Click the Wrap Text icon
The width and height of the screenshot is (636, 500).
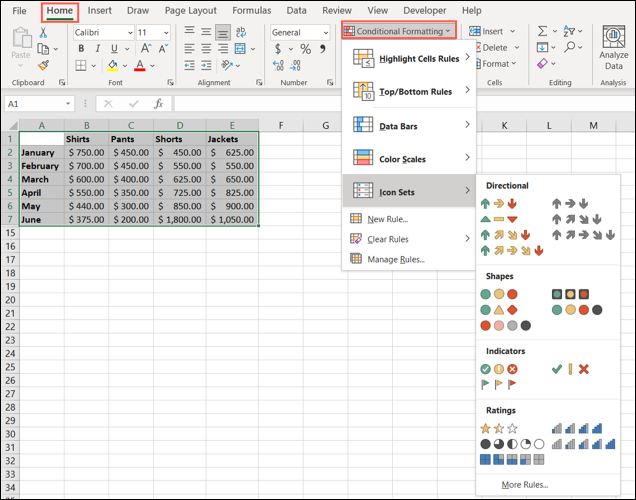click(x=241, y=32)
